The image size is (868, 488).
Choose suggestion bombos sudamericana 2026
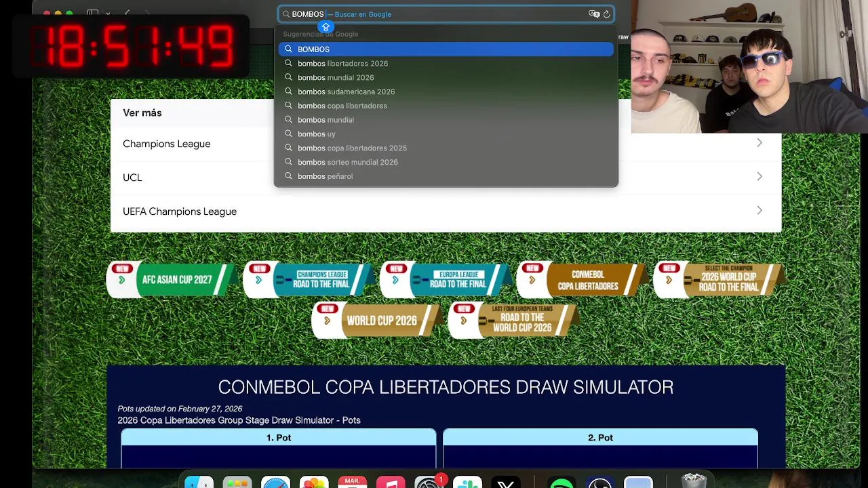446,91
